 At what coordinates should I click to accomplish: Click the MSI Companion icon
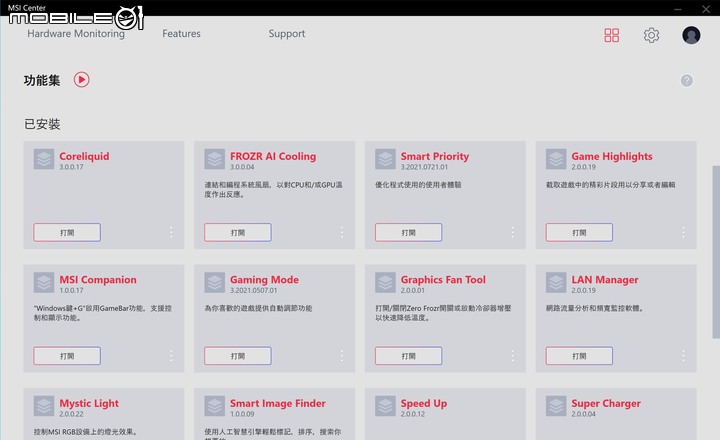point(44,283)
